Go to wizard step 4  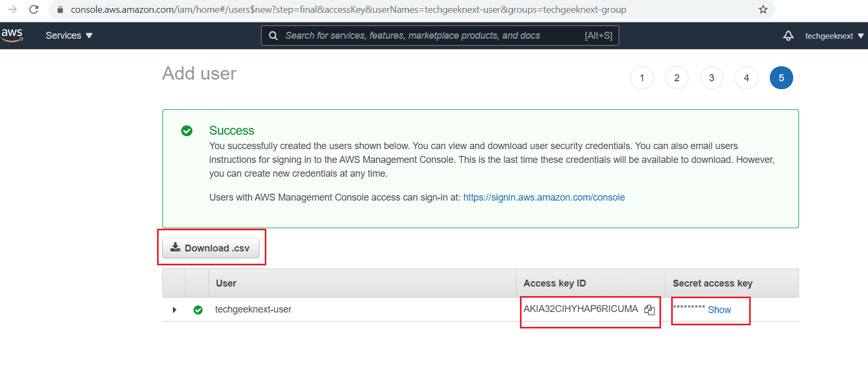[747, 78]
